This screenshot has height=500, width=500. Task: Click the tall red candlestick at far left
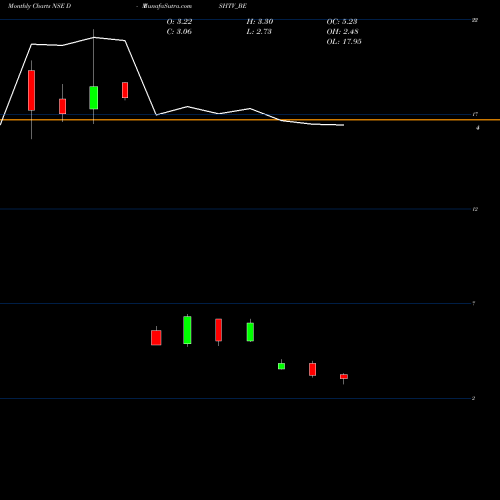[x=31, y=90]
